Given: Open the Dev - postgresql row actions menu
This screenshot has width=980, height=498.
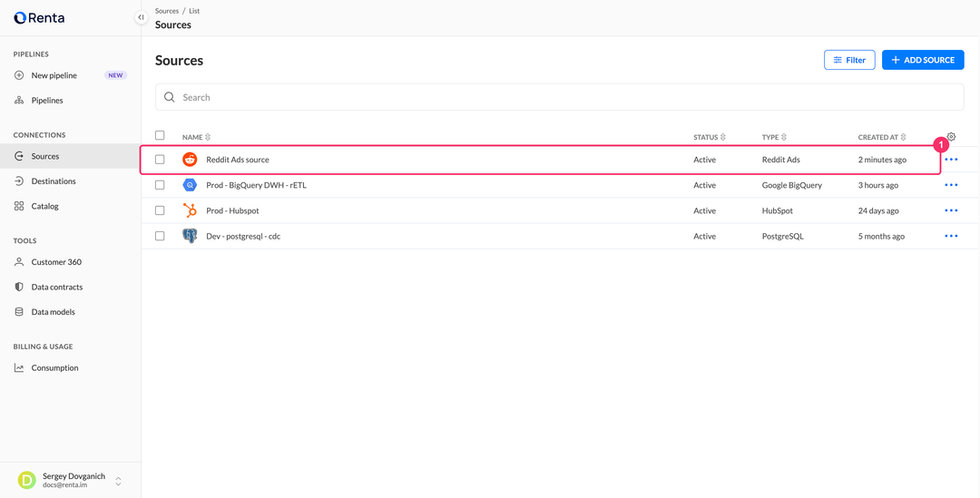Looking at the screenshot, I should tap(951, 236).
